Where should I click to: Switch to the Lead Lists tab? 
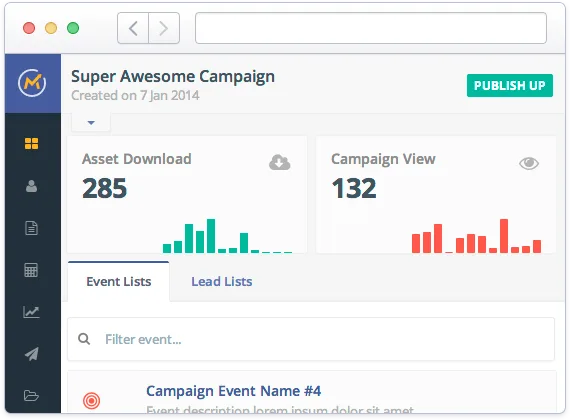coord(222,281)
